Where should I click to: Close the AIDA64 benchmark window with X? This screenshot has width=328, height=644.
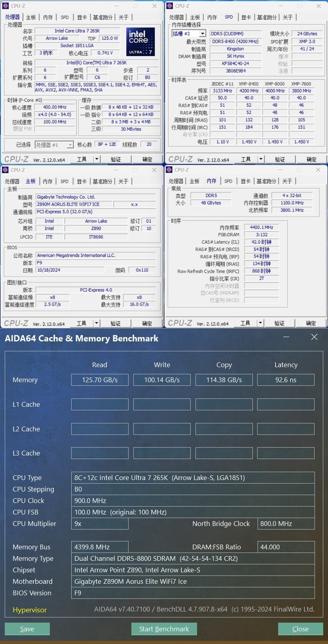point(314,337)
